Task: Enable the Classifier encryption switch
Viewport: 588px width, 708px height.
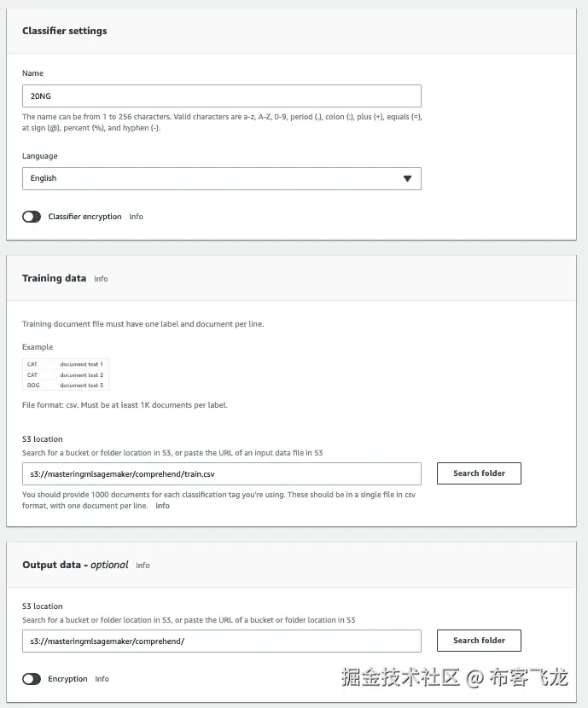Action: pyautogui.click(x=32, y=217)
